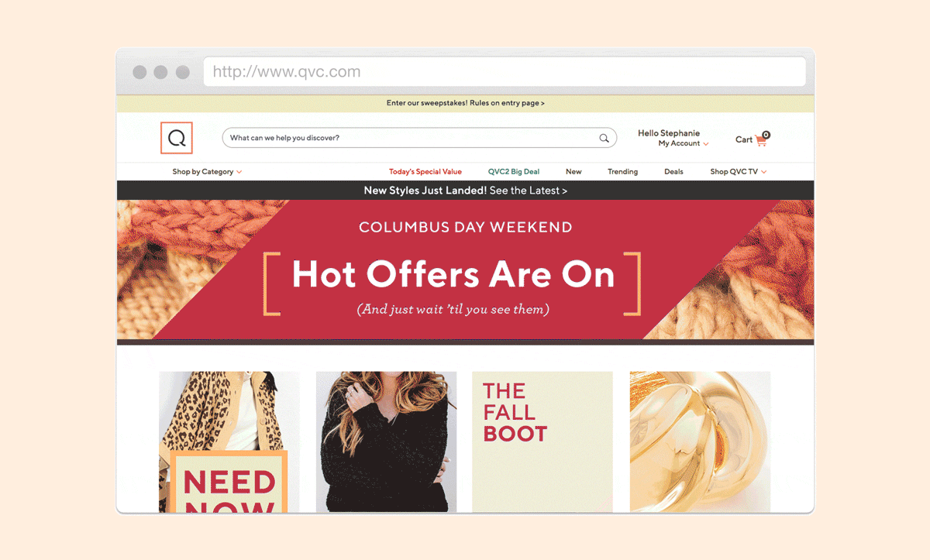Click the middle browser window dot
This screenshot has height=560, width=930.
coord(161,72)
